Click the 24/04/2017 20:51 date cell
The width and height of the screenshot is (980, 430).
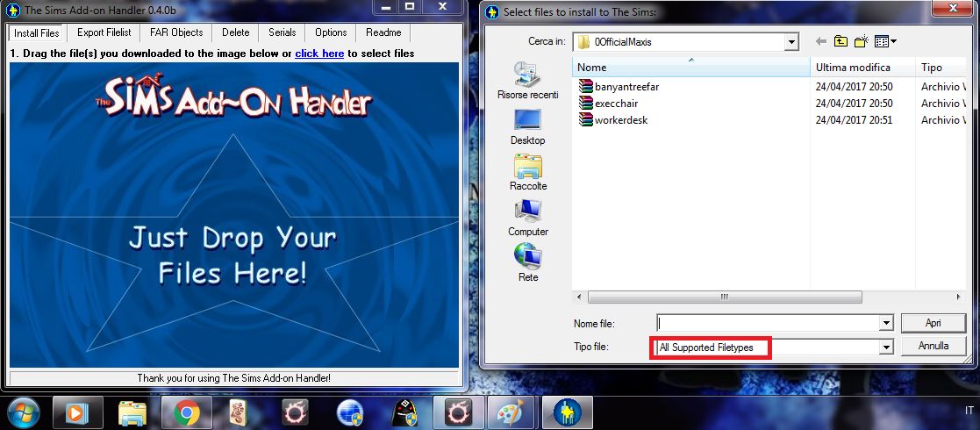coord(854,120)
